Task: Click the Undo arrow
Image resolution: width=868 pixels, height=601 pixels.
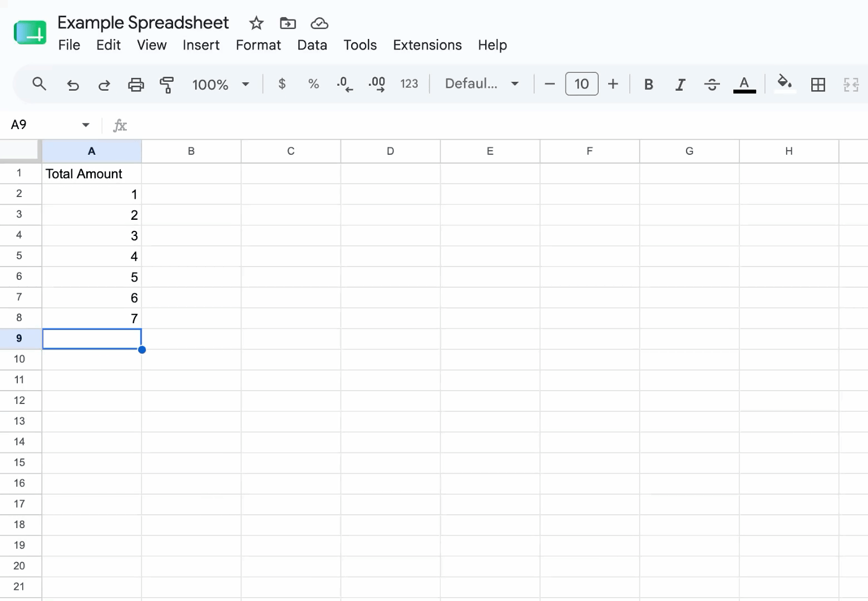Action: pyautogui.click(x=72, y=85)
